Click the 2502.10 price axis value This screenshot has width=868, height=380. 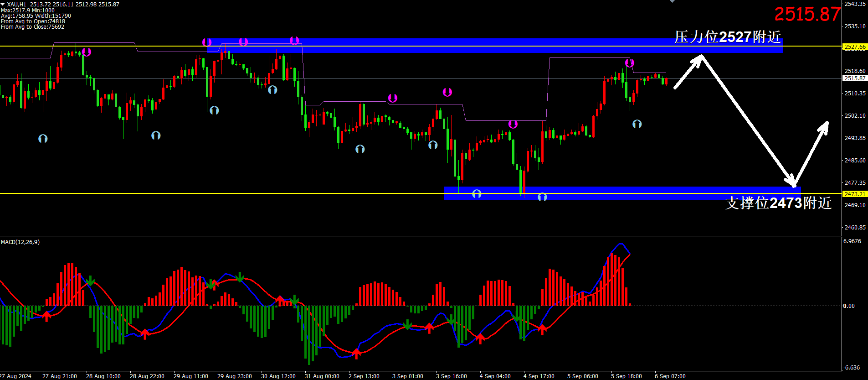pyautogui.click(x=855, y=115)
